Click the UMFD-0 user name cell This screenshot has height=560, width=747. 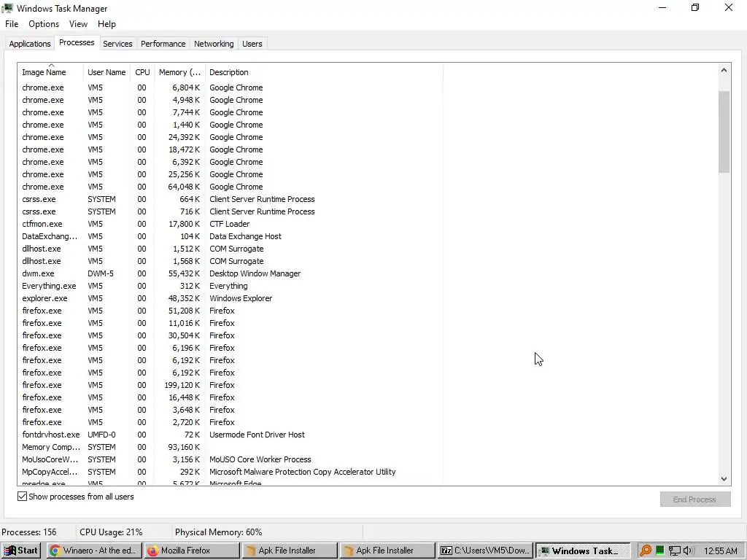101,435
